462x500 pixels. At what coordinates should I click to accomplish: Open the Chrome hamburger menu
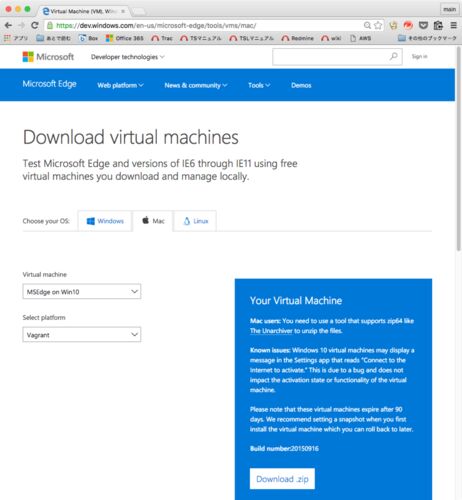[453, 25]
